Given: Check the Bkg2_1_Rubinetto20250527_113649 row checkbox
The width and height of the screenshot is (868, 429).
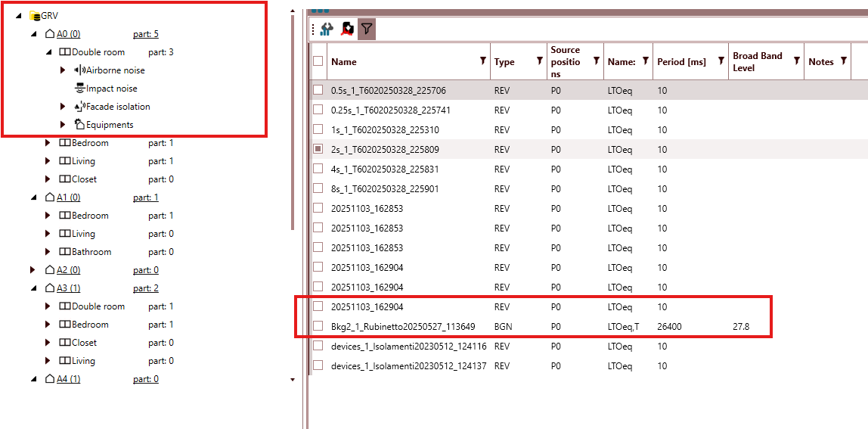Looking at the screenshot, I should click(318, 326).
